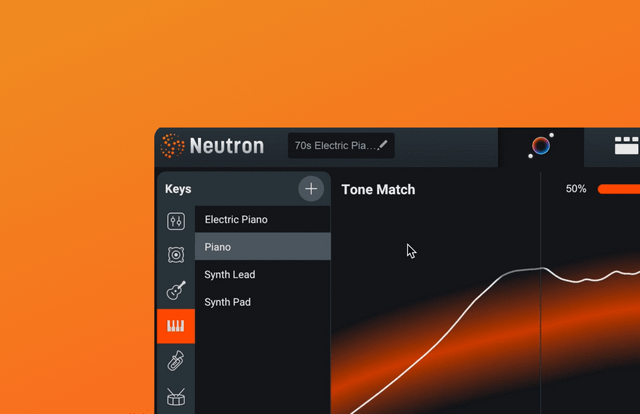The height and width of the screenshot is (414, 640).
Task: Choose Piano from the Keys list
Action: (x=263, y=247)
